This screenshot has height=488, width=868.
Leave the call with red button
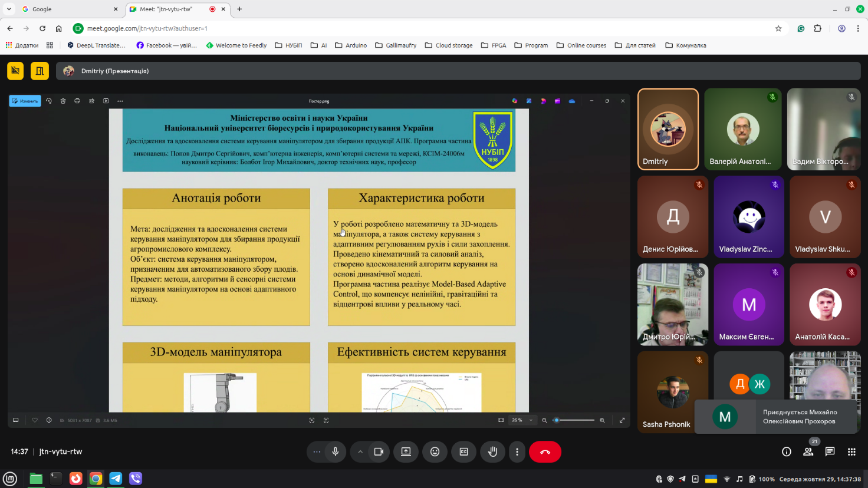click(545, 451)
